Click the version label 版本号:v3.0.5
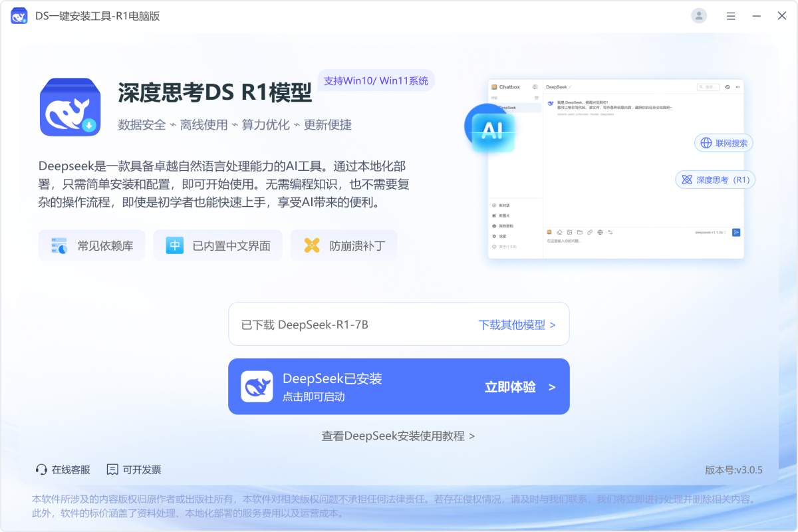 click(x=733, y=469)
